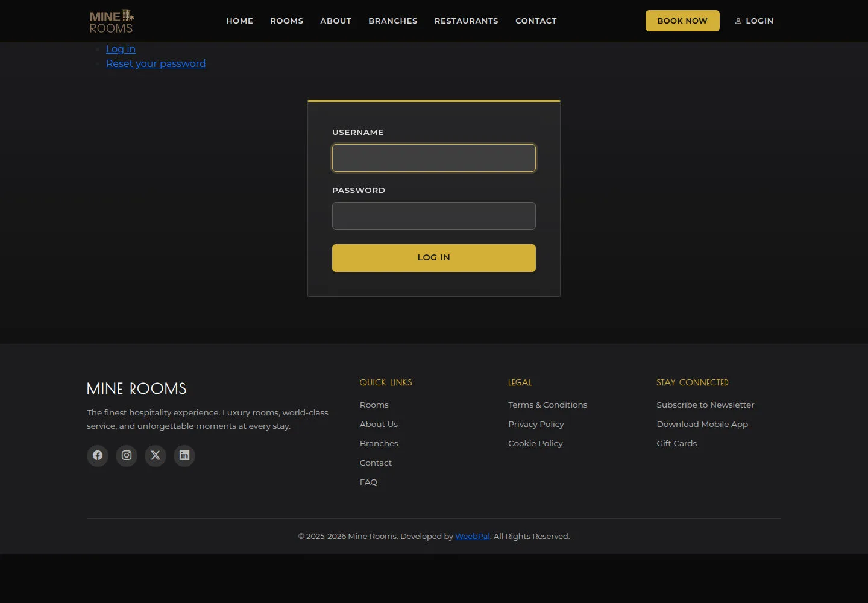Select Download Mobile App link
Image resolution: width=868 pixels, height=603 pixels.
[x=702, y=424]
